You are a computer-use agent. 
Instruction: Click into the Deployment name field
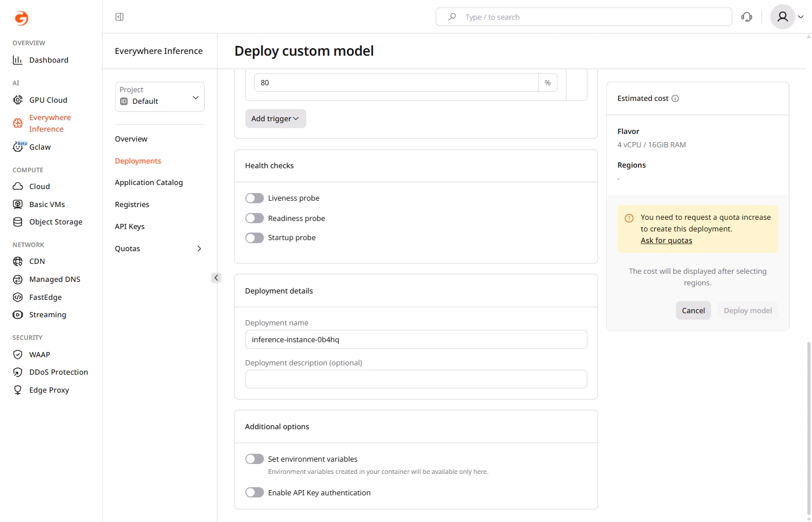coord(416,339)
